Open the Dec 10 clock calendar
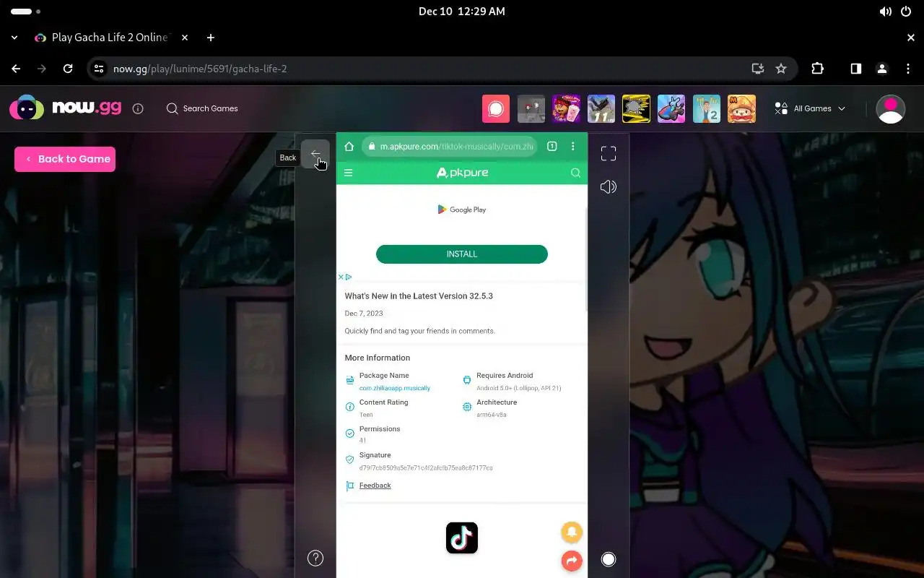Screen dimensions: 924x578 coord(462,12)
